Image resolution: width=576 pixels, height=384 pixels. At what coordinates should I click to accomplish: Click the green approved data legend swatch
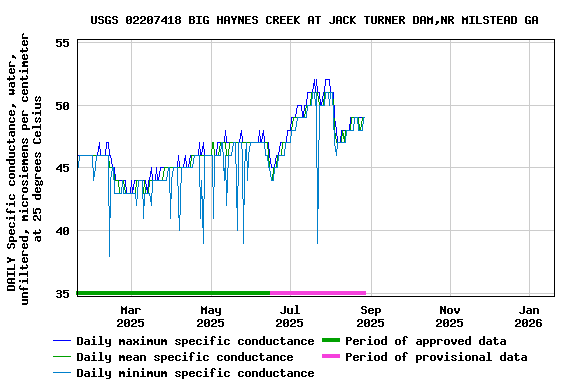pos(331,340)
